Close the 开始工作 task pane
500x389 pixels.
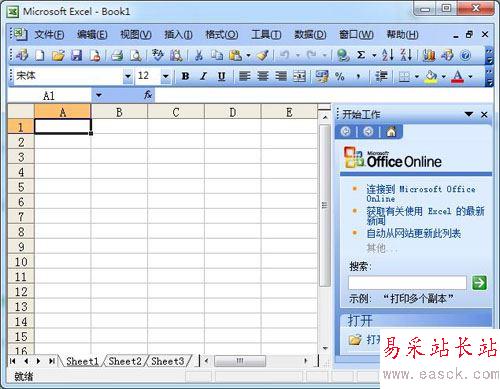tap(484, 115)
